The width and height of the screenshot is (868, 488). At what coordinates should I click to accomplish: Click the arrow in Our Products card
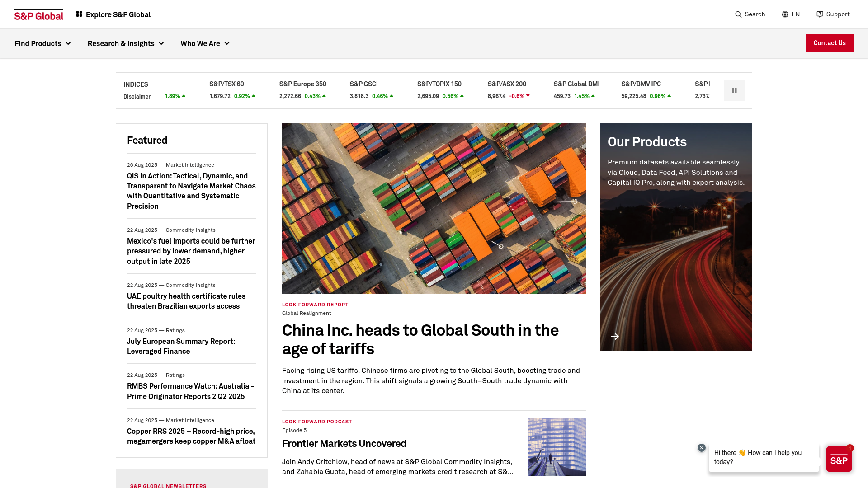[x=615, y=336]
